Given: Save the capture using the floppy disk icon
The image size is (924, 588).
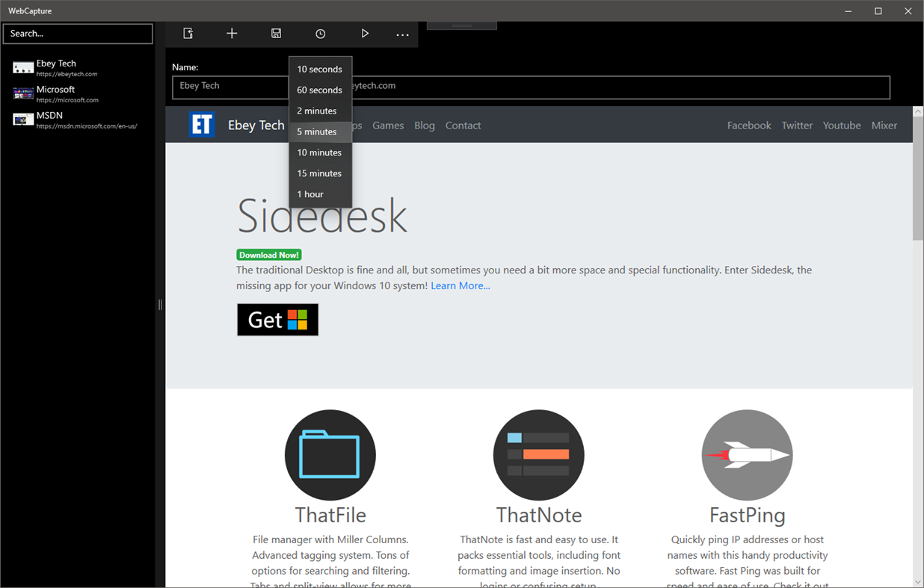Looking at the screenshot, I should click(276, 34).
